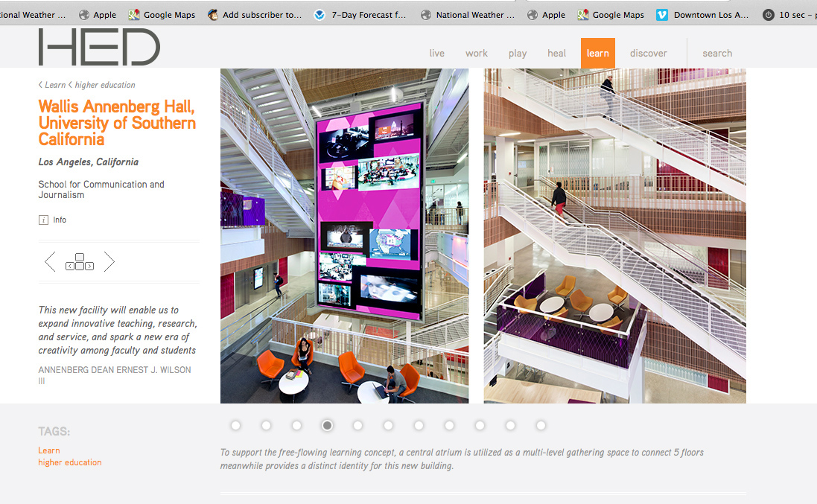Viewport: 817px width, 504px height.
Task: Open the discover menu
Action: [x=648, y=53]
